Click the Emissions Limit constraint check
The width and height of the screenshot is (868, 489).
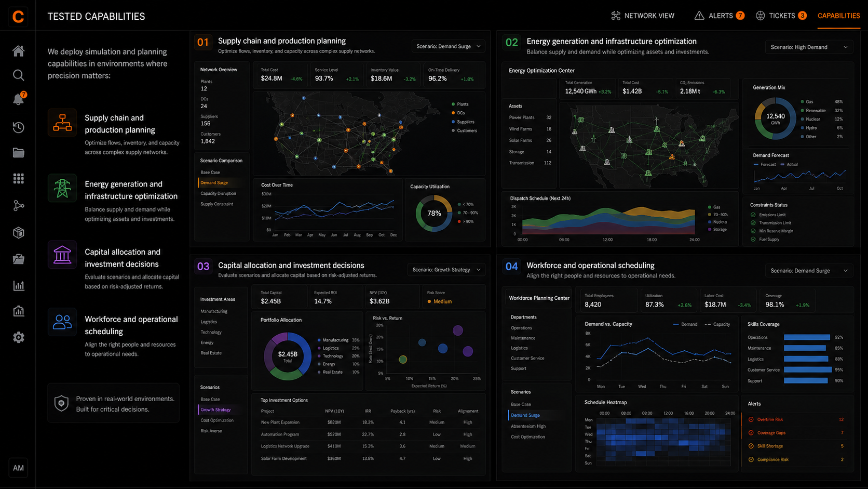tap(753, 215)
